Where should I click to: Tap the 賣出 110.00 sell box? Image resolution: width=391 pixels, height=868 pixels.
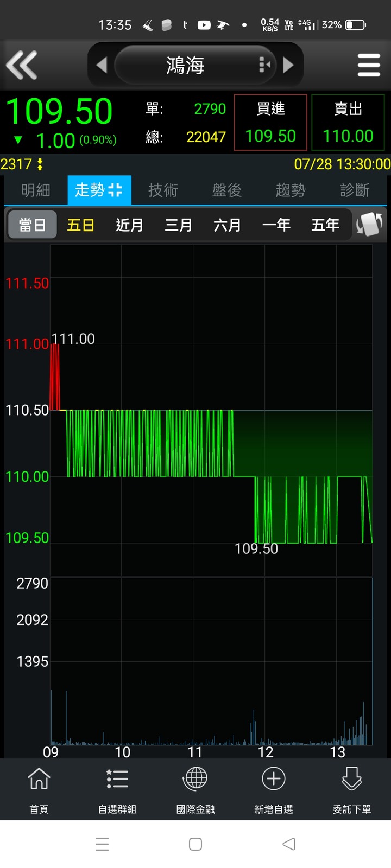click(348, 123)
